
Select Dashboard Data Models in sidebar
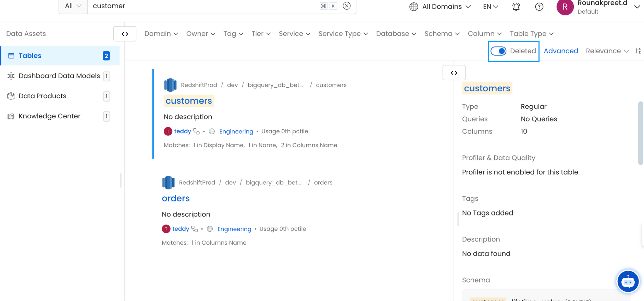pos(59,76)
